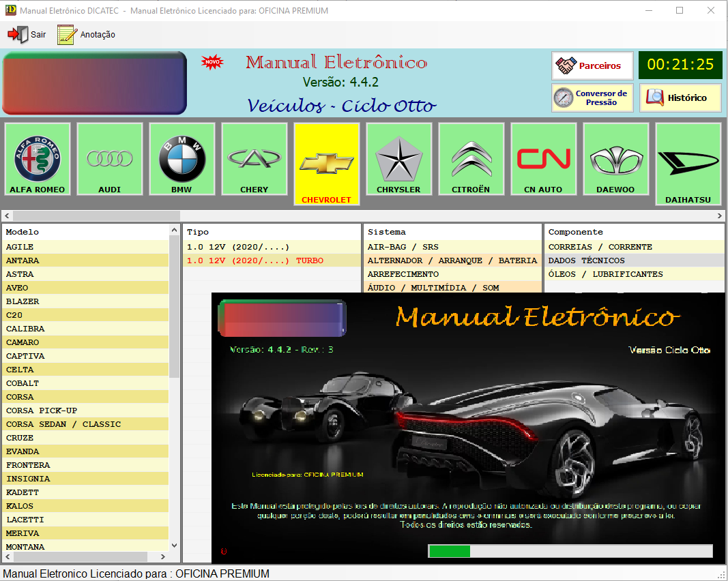
Task: Select the BMW brand logo
Action: (182, 159)
